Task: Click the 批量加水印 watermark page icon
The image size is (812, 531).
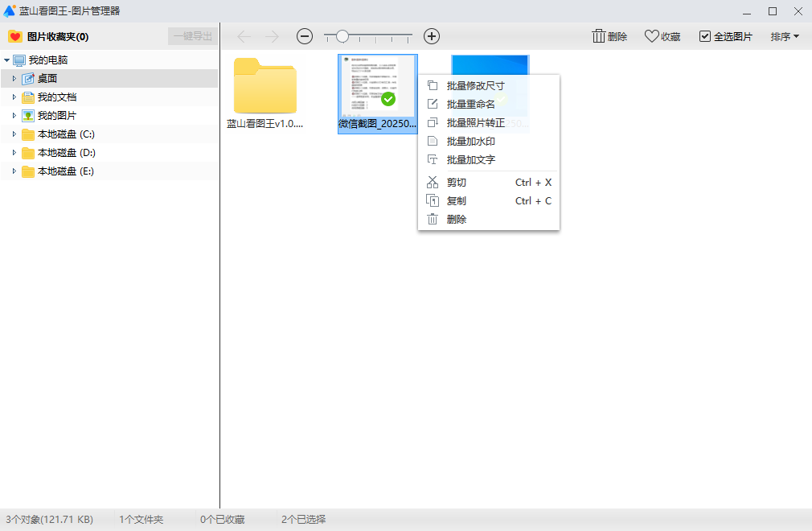Action: pyautogui.click(x=433, y=141)
